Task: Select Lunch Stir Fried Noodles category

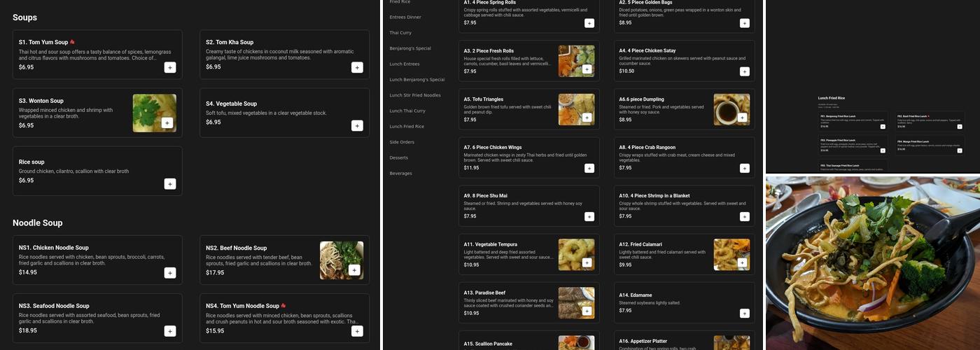Action: pos(415,95)
